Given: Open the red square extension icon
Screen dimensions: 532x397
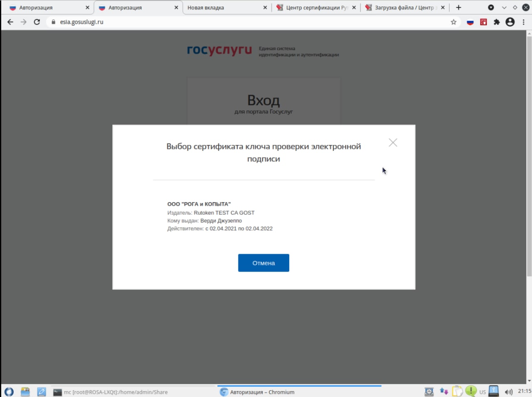Looking at the screenshot, I should pos(483,22).
